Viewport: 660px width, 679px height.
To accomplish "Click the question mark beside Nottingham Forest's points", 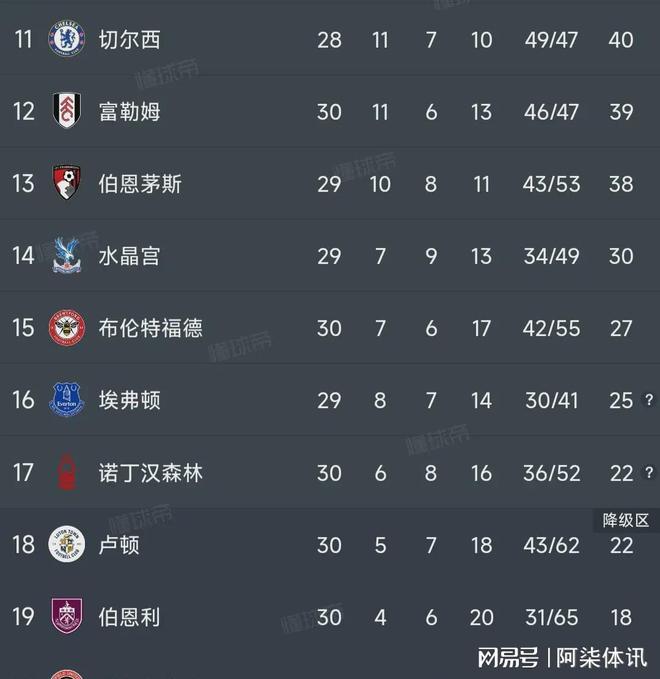I will click(x=649, y=473).
